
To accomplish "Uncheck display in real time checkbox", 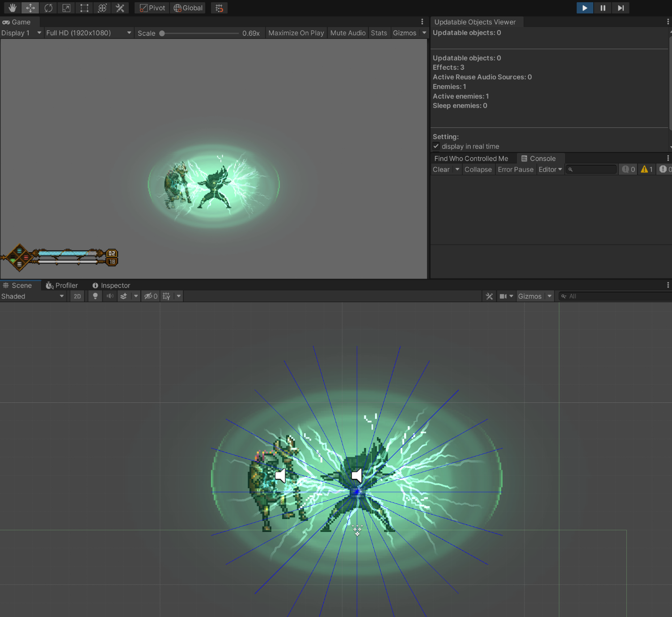I will (x=436, y=146).
